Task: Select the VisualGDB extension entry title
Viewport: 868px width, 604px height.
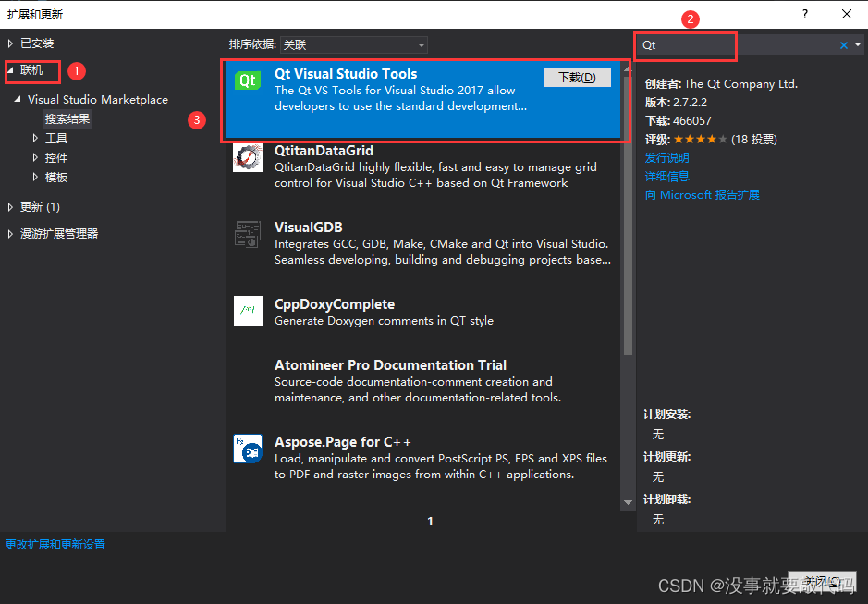Action: pos(309,228)
